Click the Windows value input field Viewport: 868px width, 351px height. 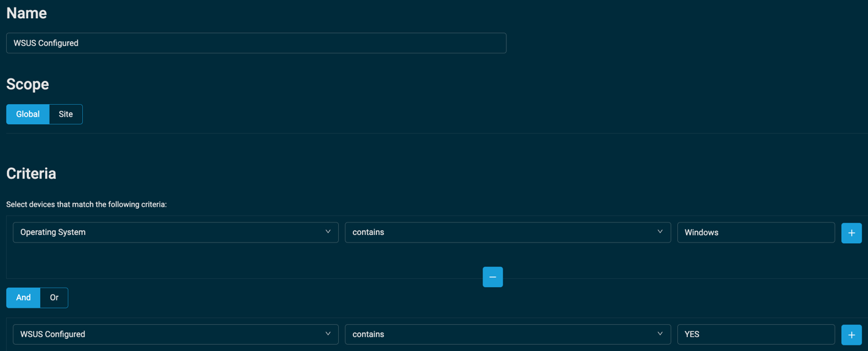tap(756, 232)
